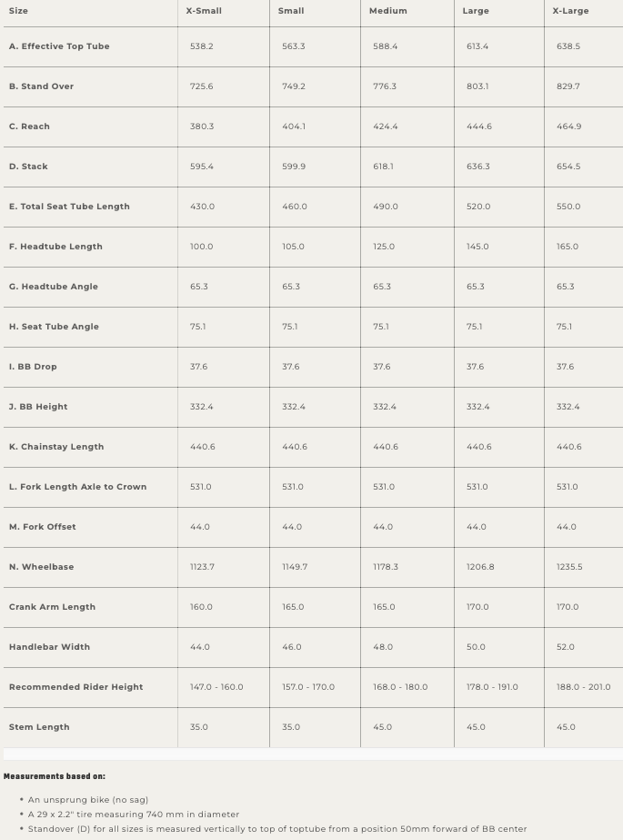Click the Small size column header
The width and height of the screenshot is (623, 840).
click(291, 11)
